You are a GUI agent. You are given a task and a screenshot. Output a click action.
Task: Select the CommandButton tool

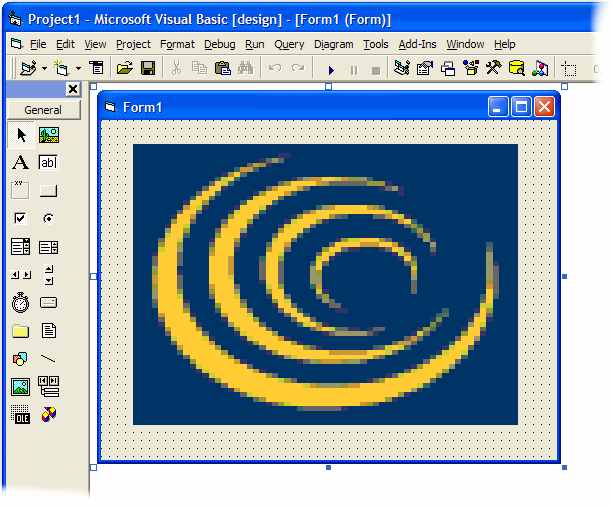48,191
